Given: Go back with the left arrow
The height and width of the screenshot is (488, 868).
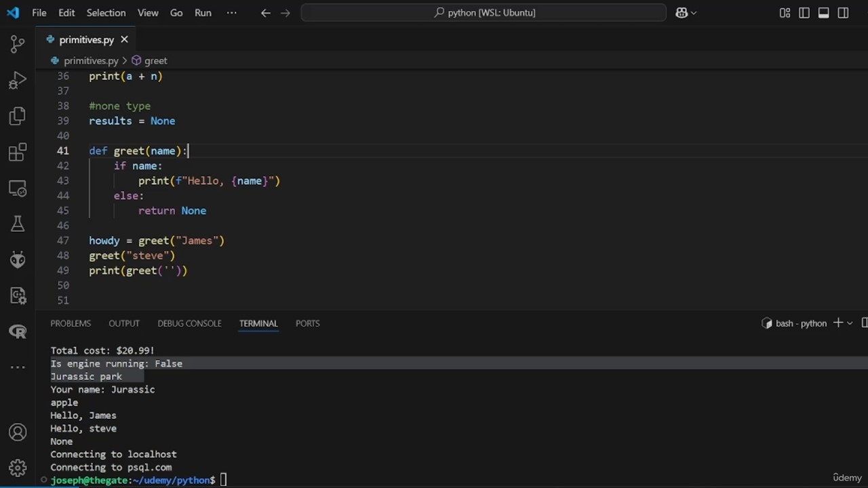Looking at the screenshot, I should pos(266,12).
